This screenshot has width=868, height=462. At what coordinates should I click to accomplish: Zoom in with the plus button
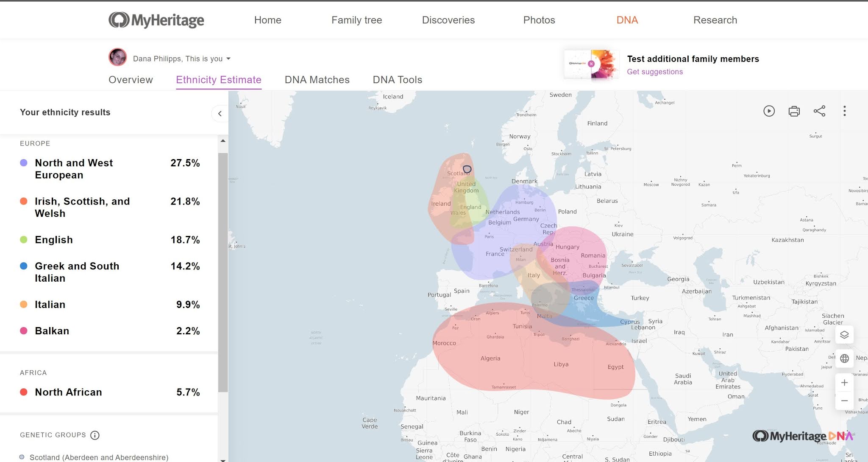click(x=844, y=383)
